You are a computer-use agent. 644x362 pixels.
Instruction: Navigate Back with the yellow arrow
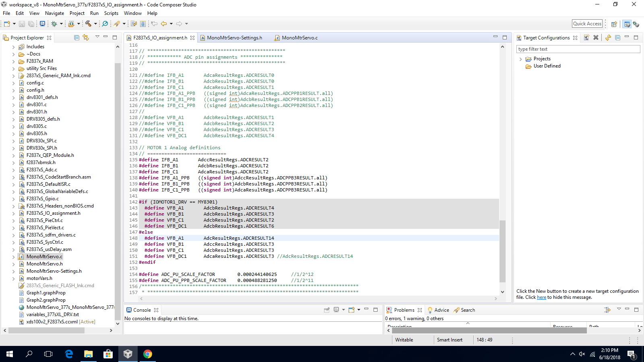(x=164, y=24)
